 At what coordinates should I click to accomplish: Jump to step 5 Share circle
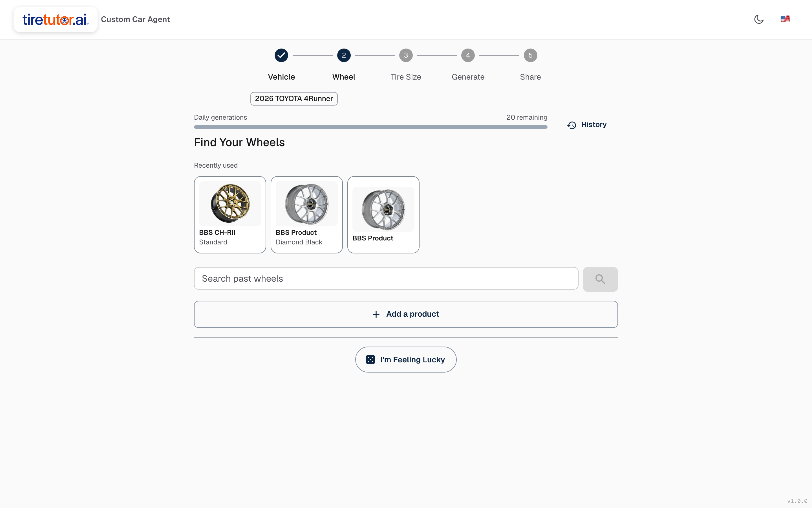pos(530,55)
